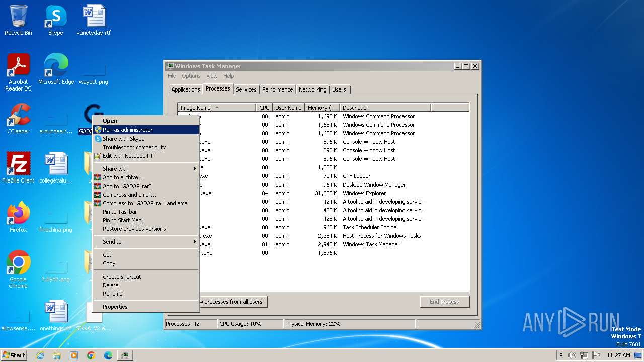The height and width of the screenshot is (362, 644).
Task: Open the Skype desktop shortcut
Action: [55, 20]
